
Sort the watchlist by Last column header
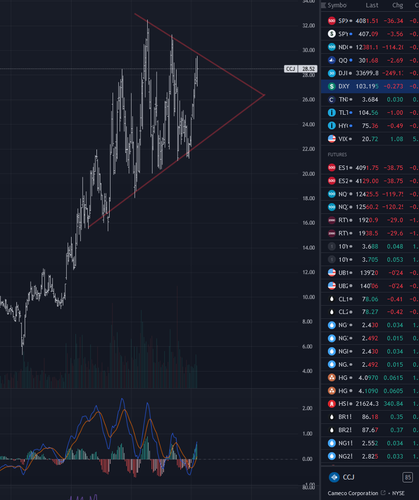tap(372, 5)
